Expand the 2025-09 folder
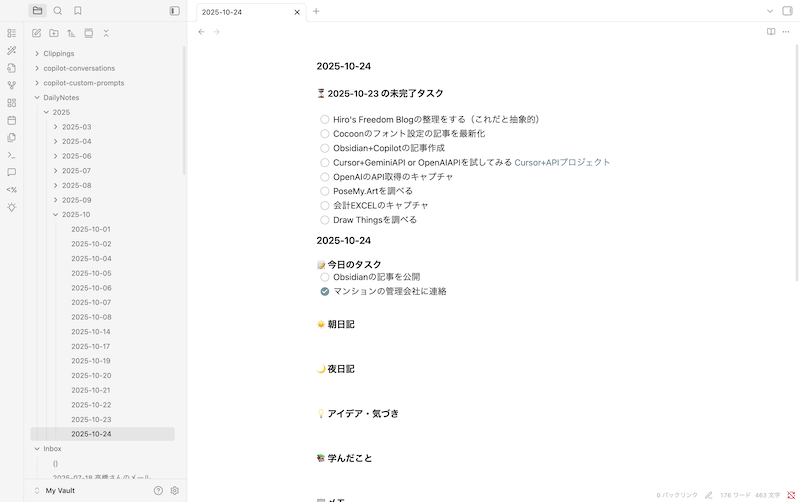 click(x=56, y=200)
